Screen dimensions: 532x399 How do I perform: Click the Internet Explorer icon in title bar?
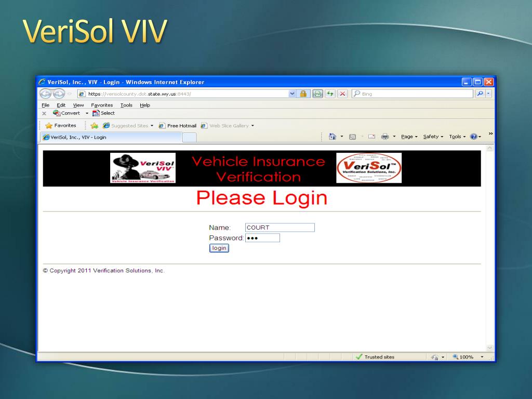42,82
